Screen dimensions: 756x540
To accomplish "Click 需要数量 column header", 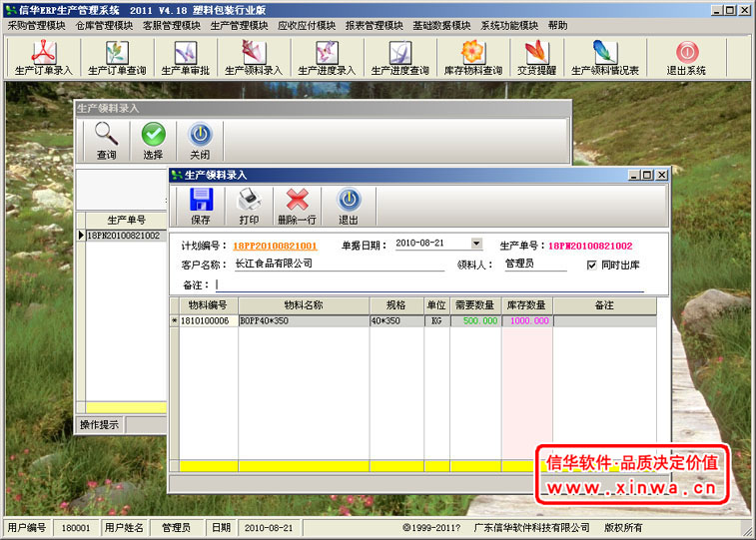I will [x=475, y=305].
